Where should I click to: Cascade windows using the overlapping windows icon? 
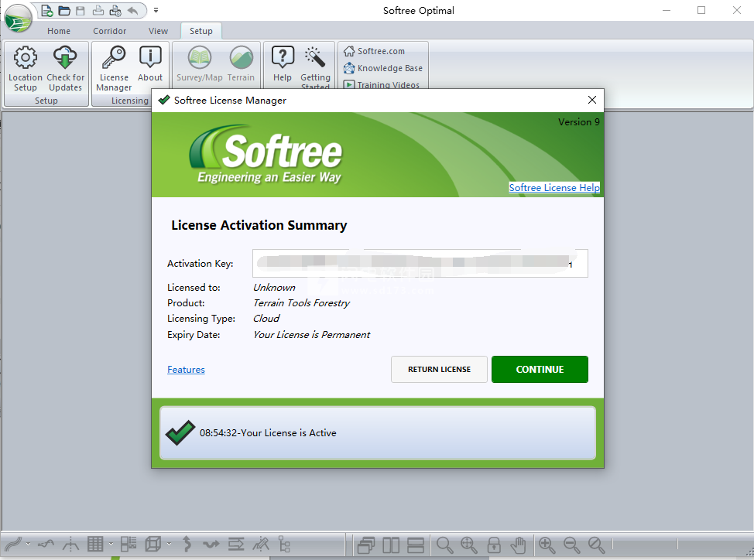(366, 545)
